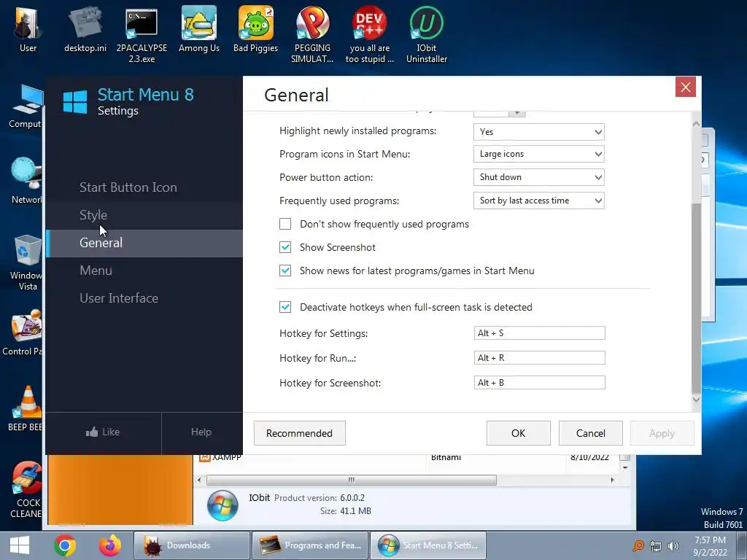The width and height of the screenshot is (747, 560).
Task: Click right scroll arrow in Programs window
Action: pyautogui.click(x=612, y=480)
